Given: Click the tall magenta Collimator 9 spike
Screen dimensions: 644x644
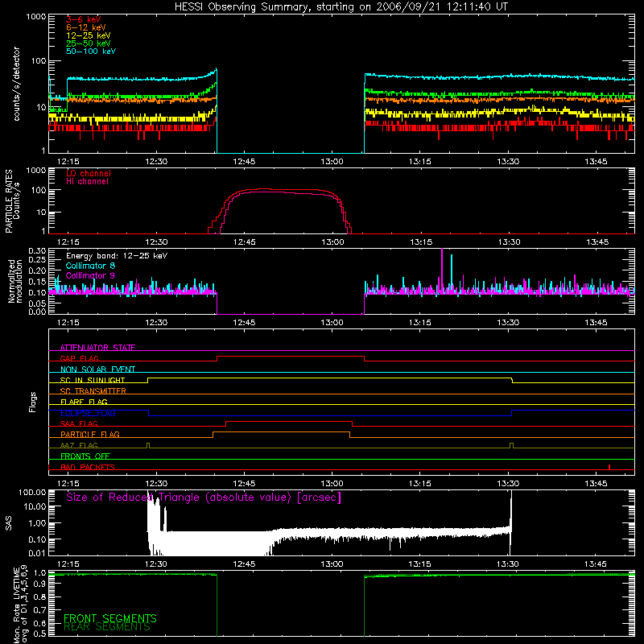Looking at the screenshot, I should 442,271.
